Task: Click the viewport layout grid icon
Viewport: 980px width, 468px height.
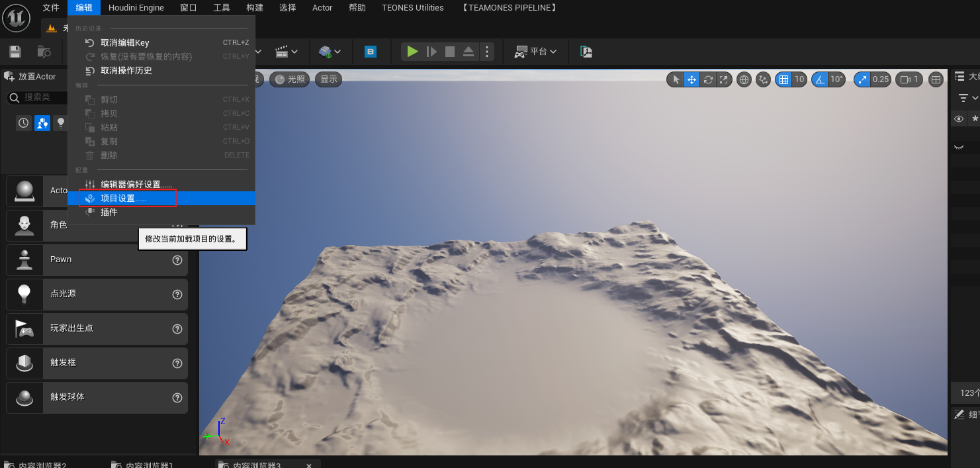Action: click(936, 79)
